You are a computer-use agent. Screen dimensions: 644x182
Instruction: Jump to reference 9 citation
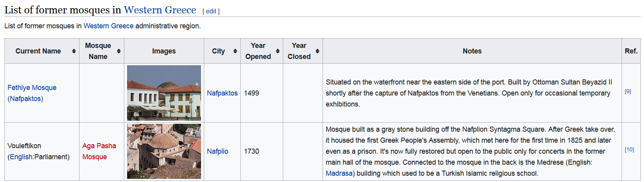point(628,91)
